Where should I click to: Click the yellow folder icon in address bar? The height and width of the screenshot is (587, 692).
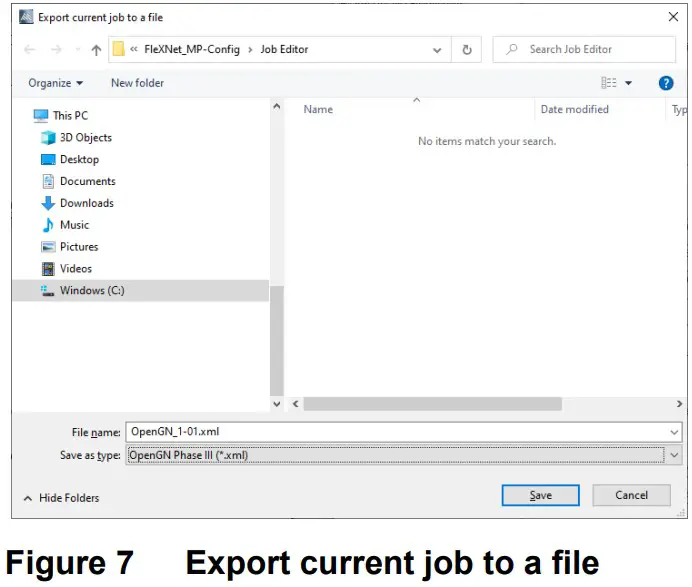coord(119,49)
